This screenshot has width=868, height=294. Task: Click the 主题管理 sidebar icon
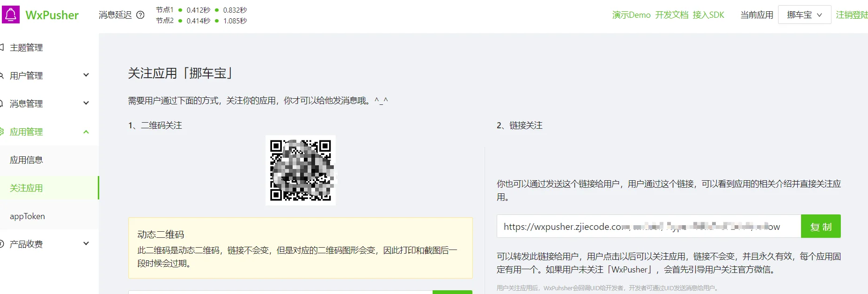[2, 47]
